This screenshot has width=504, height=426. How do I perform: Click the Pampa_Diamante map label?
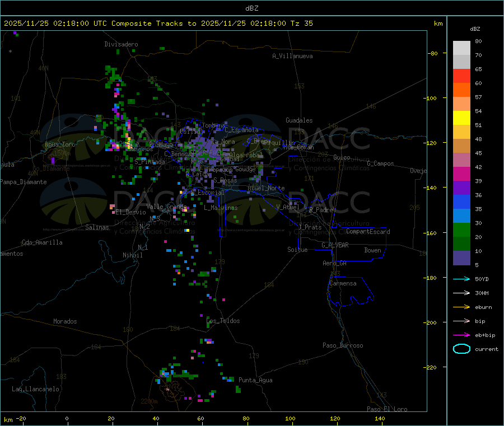[24, 182]
